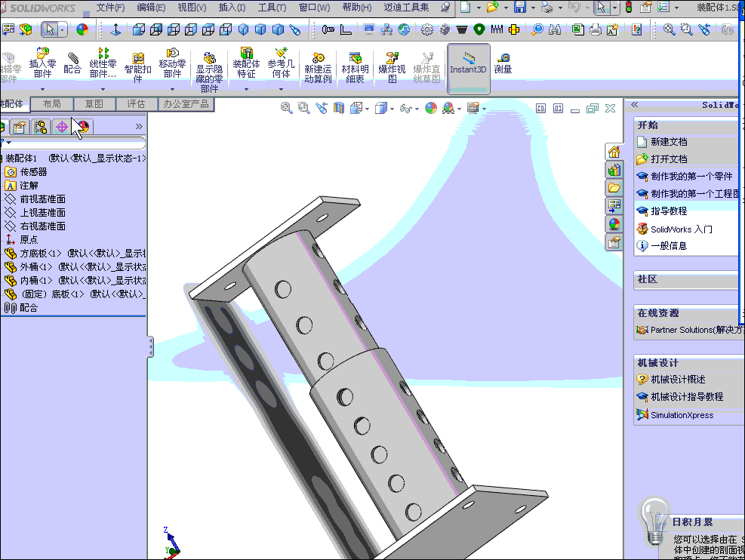The width and height of the screenshot is (745, 560).
Task: Open the PropertyManager tab in left panel
Action: [x=20, y=127]
